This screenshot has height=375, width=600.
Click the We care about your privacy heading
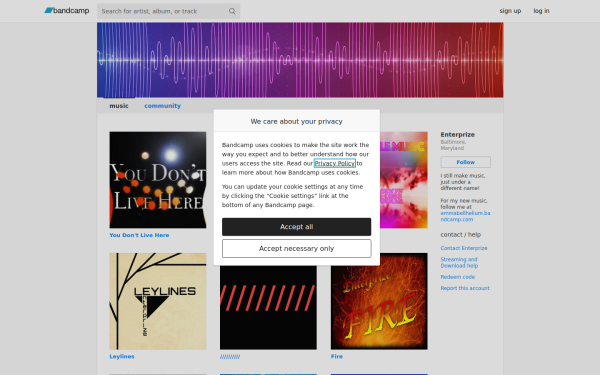(x=296, y=121)
